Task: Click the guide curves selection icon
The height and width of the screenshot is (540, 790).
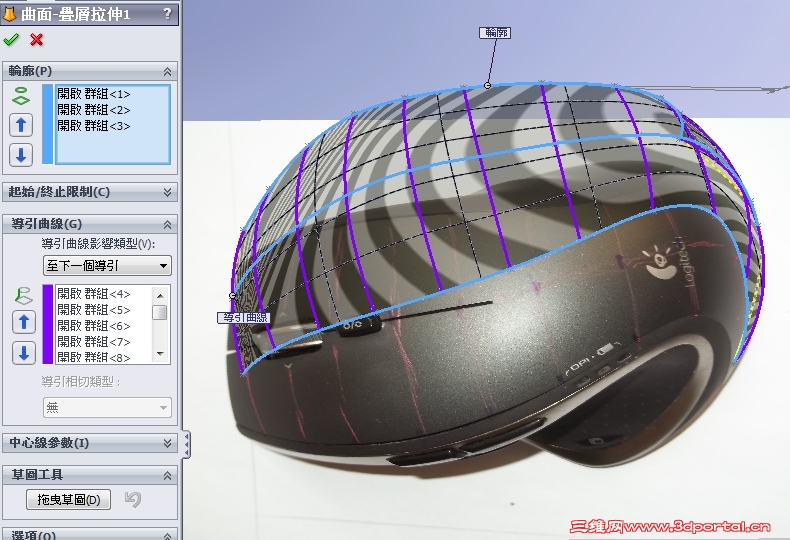Action: [23, 296]
